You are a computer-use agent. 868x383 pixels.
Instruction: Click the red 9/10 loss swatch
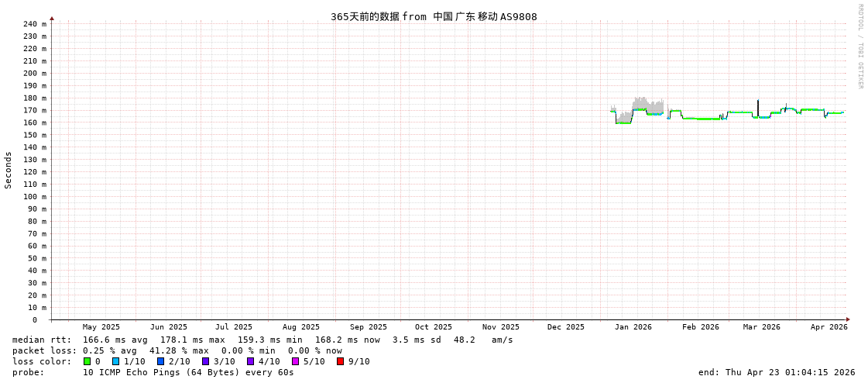pos(340,361)
